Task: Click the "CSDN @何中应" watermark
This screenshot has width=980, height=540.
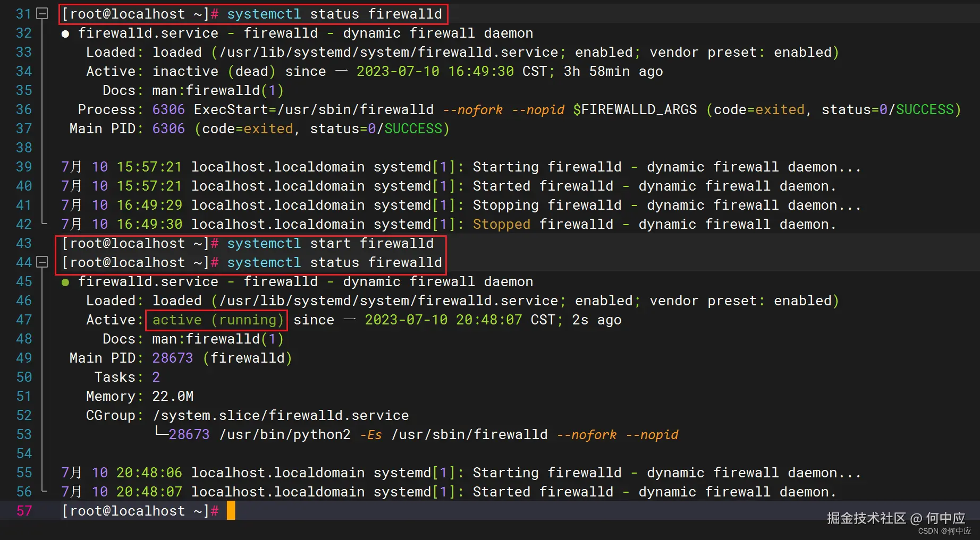Action: [x=944, y=531]
